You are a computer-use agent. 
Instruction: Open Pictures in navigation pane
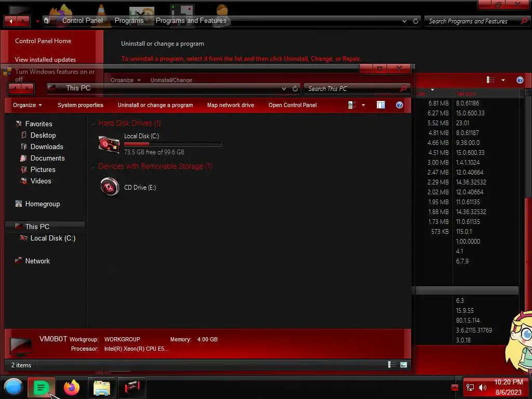click(43, 169)
